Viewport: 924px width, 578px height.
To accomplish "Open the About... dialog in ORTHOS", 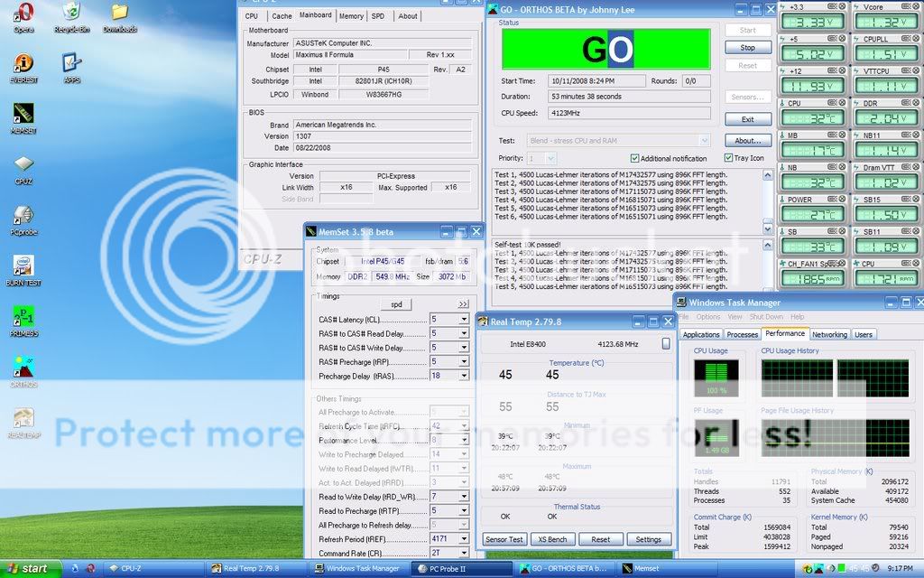I will [x=747, y=140].
